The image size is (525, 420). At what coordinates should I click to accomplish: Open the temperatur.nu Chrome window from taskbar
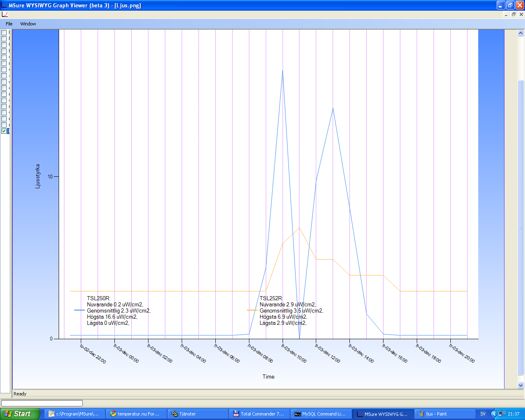click(x=136, y=414)
